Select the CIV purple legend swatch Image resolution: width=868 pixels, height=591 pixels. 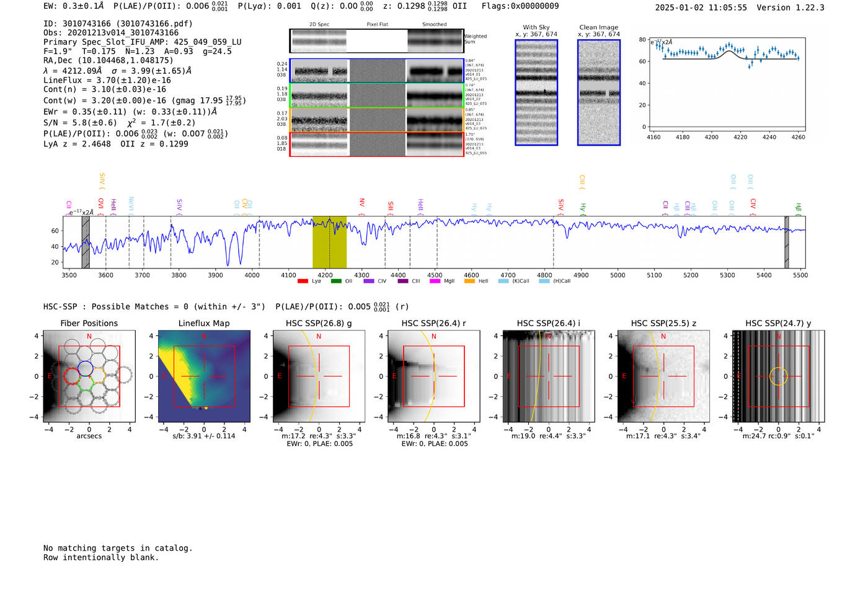(x=369, y=281)
